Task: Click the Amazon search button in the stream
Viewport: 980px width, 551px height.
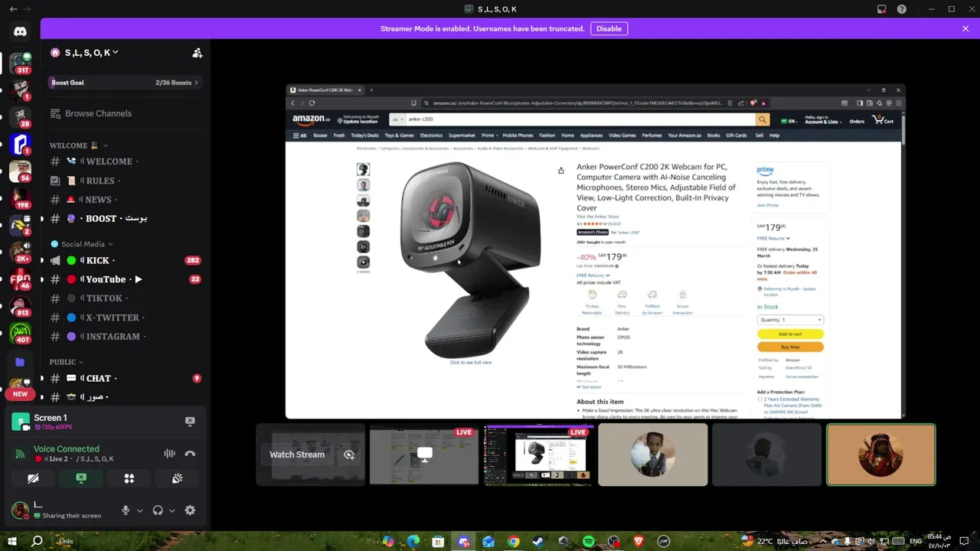Action: coord(762,119)
